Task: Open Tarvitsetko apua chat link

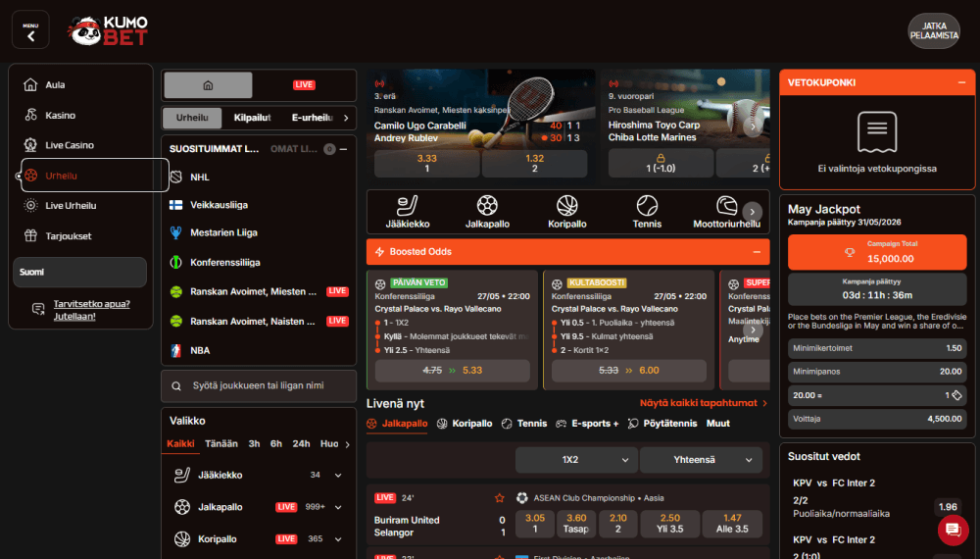Action: pos(91,310)
